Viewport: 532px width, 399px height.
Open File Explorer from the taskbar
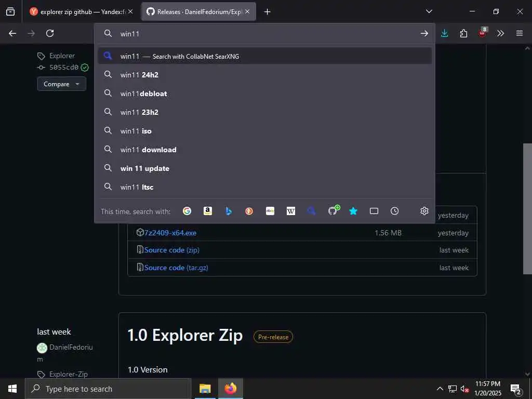tap(205, 389)
